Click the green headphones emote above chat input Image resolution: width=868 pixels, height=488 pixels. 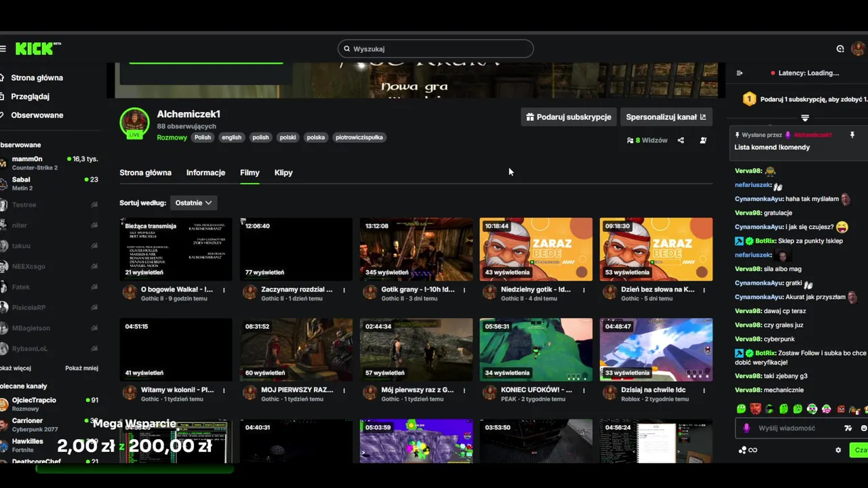coord(812,409)
